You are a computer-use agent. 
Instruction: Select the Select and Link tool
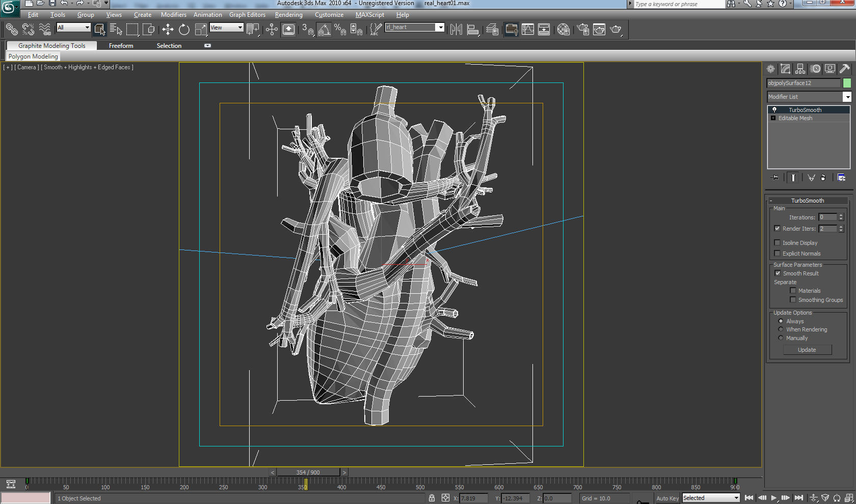tap(12, 30)
